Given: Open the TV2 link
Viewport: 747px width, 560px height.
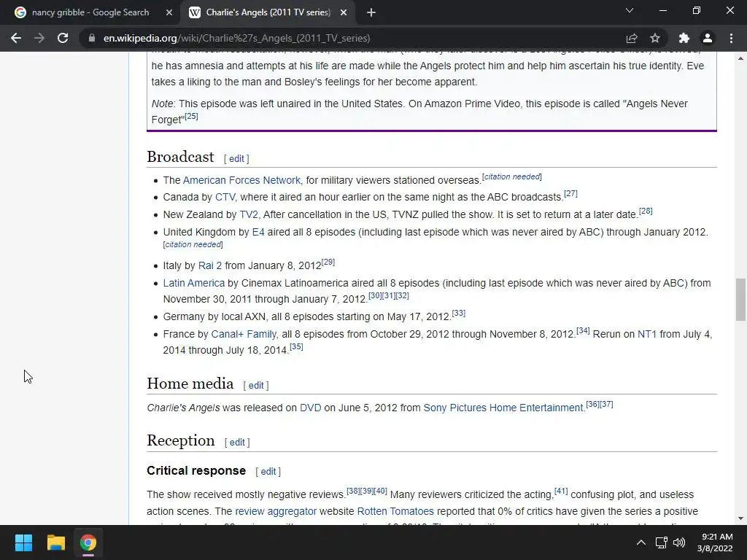Looking at the screenshot, I should pyautogui.click(x=249, y=215).
